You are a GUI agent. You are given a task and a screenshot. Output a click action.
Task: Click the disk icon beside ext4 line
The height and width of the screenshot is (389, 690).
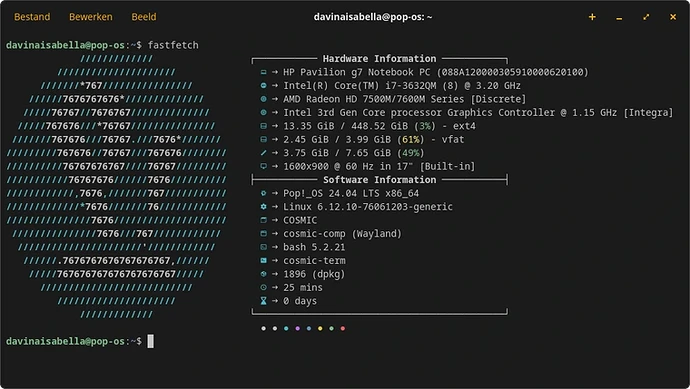(x=263, y=126)
